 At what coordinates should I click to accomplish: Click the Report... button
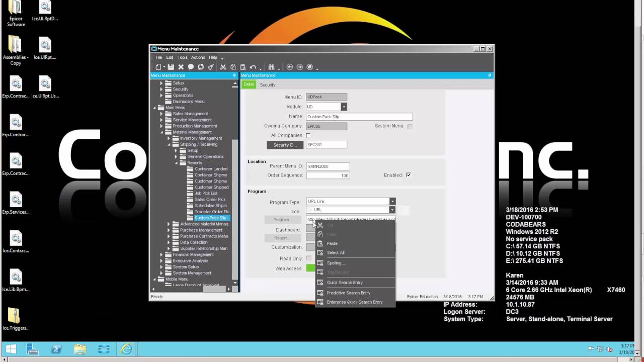(x=282, y=238)
